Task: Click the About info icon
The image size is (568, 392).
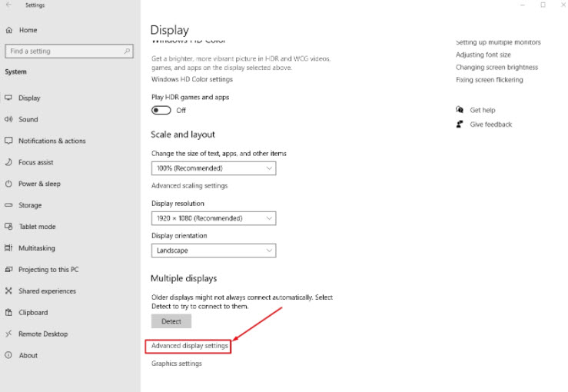Action: [x=8, y=355]
